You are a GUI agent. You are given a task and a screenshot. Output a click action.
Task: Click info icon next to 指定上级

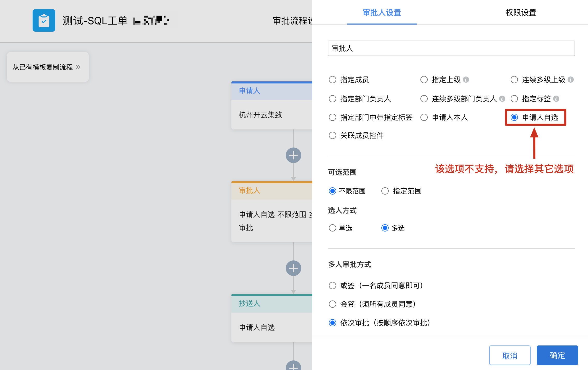(466, 80)
